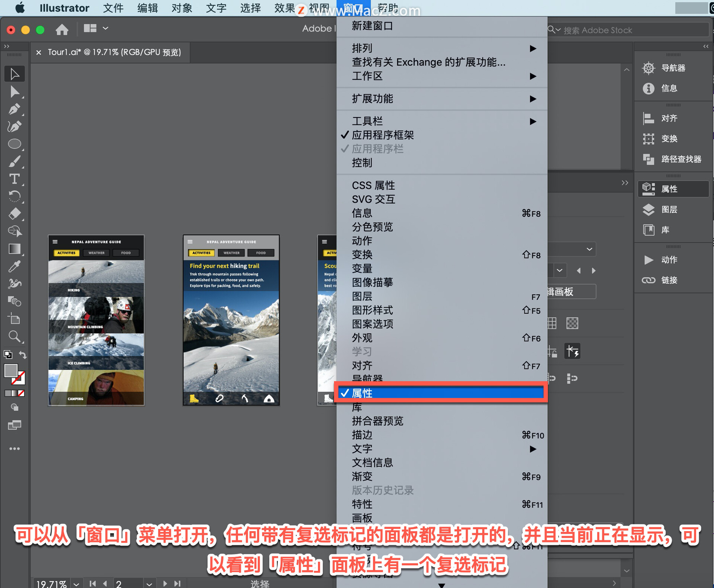This screenshot has width=714, height=588.
Task: Toggle 变换 panel from Window menu
Action: [x=441, y=255]
